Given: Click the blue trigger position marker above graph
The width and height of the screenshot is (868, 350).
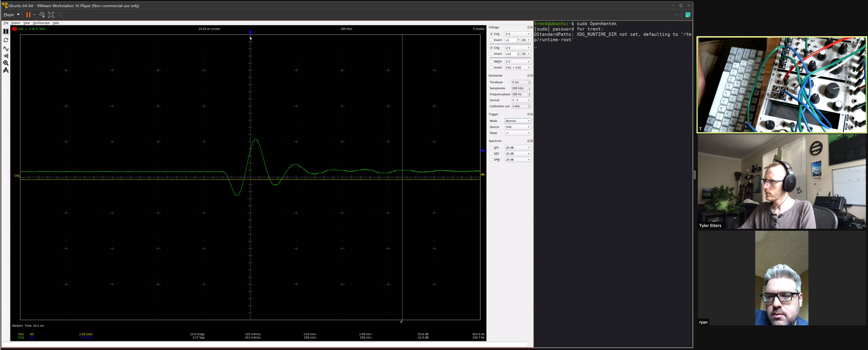Looking at the screenshot, I should point(250,32).
